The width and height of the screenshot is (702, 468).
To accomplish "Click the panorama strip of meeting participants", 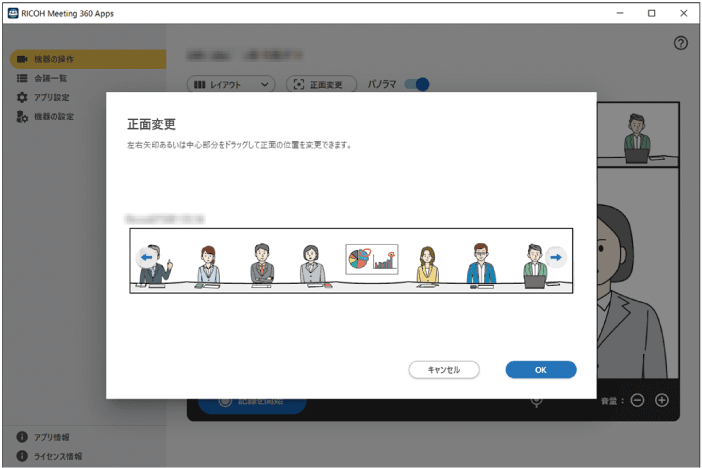I will pyautogui.click(x=351, y=261).
